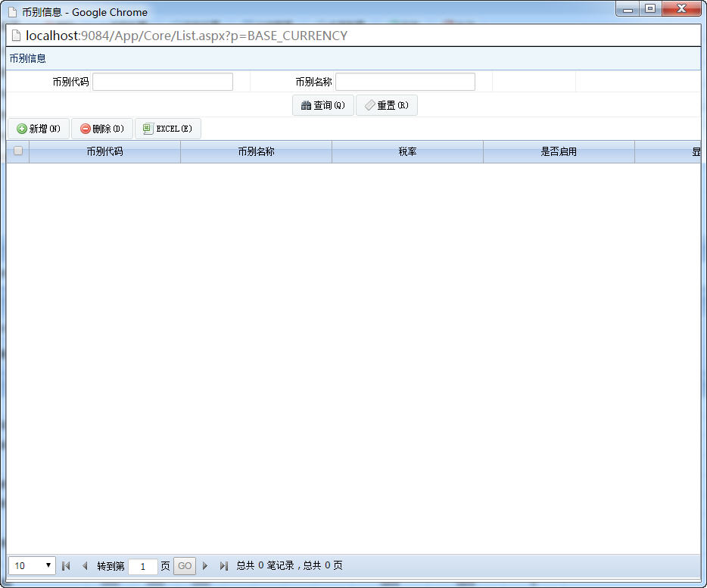The height and width of the screenshot is (588, 707).
Task: Click the 查询(Q) search button
Action: point(322,105)
